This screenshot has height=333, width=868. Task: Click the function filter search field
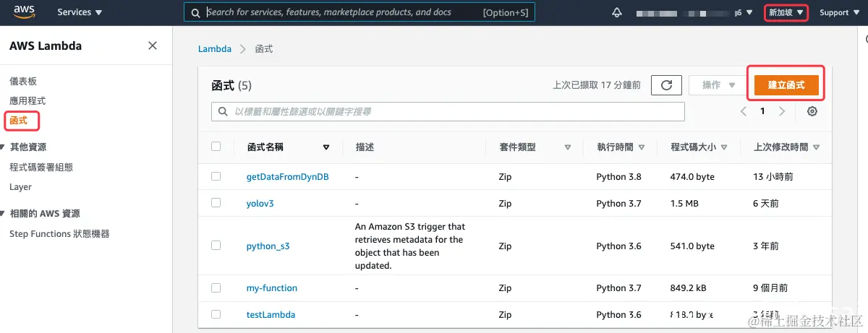click(448, 111)
